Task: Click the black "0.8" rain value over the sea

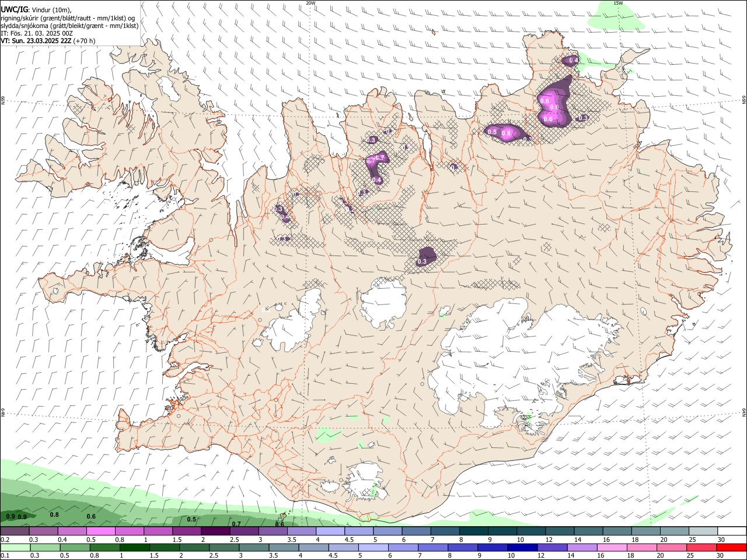Action: point(54,514)
